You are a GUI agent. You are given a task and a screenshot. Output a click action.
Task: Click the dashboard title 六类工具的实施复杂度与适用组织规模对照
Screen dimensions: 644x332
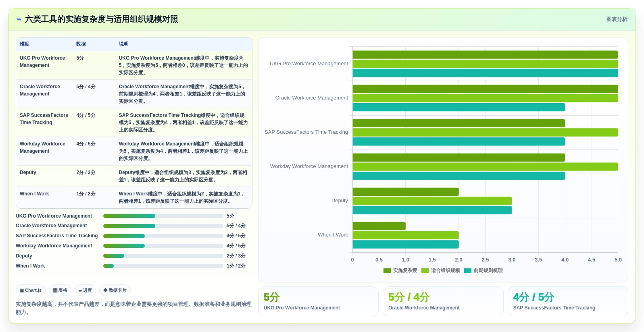[x=101, y=19]
